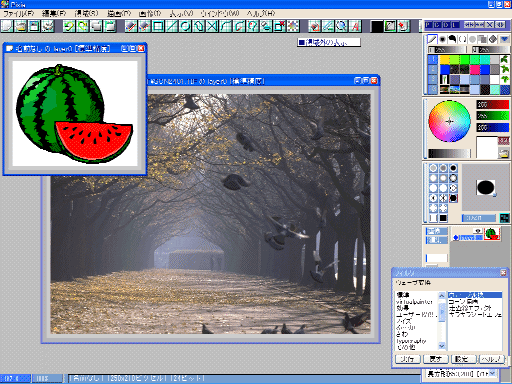This screenshot has height=384, width=512.
Task: Open the ファイル(F) menu
Action: tap(19, 14)
